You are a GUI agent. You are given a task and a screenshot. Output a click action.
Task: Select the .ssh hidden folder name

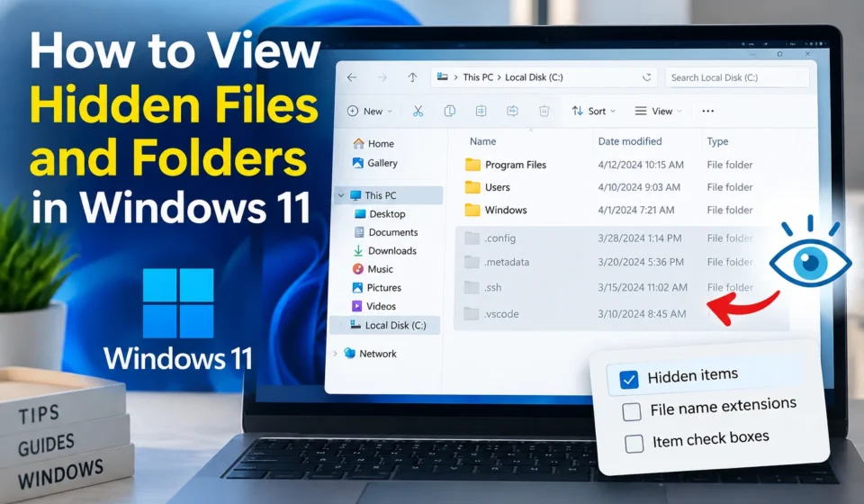click(492, 287)
